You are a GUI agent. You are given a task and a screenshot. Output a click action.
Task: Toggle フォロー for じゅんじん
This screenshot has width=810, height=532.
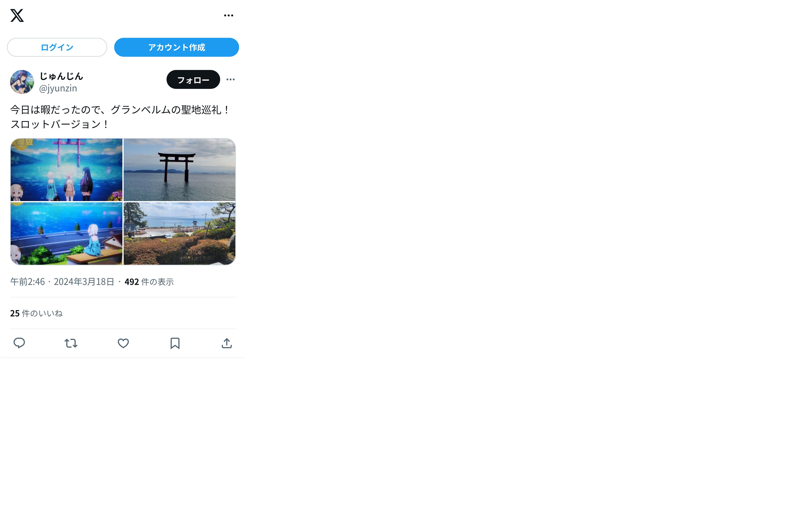click(193, 80)
